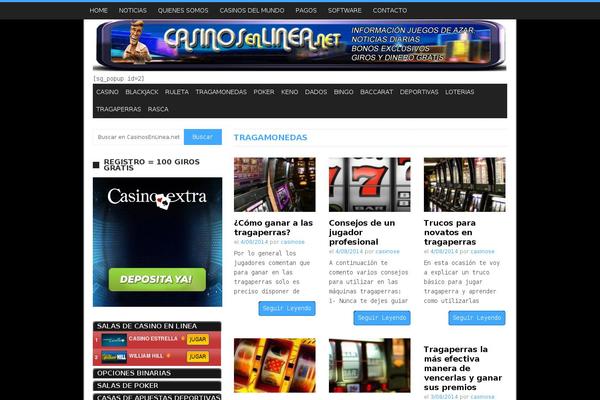The image size is (600, 400).
Task: Expand SALAS DE CASINO EN LINEA section
Action: point(157,326)
